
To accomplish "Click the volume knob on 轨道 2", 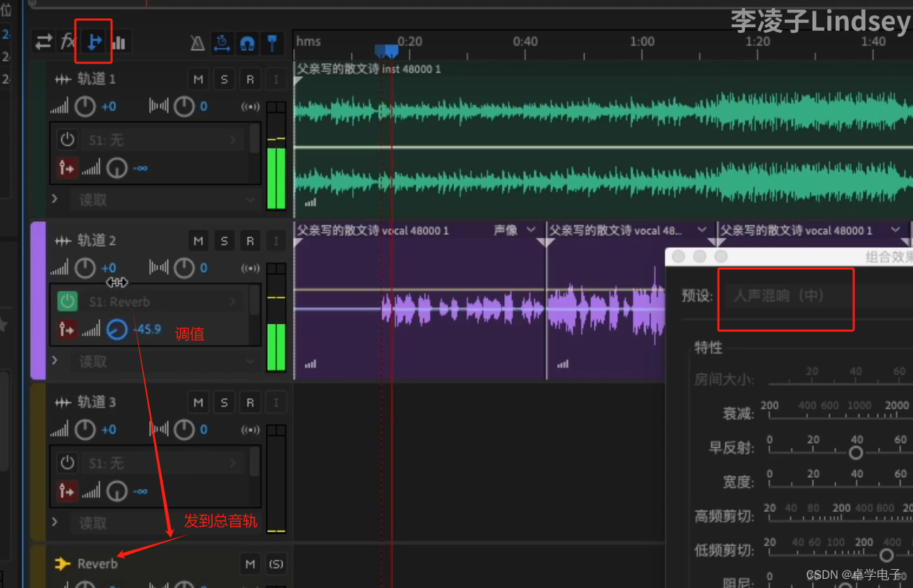I will 85,268.
